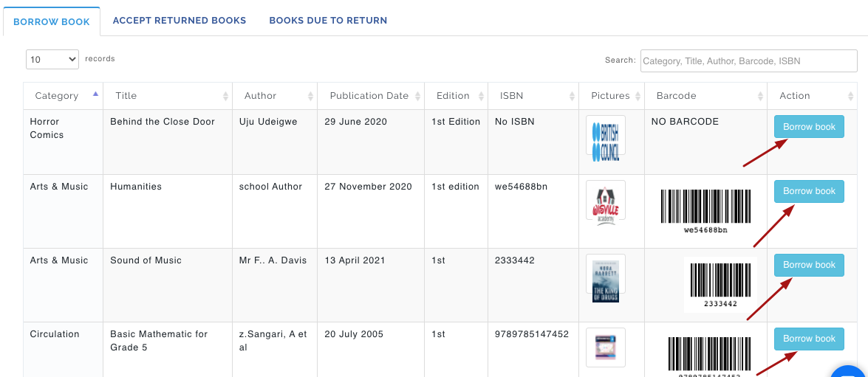This screenshot has height=377, width=868.
Task: Select author Mr F.. A. Davis
Action: (273, 260)
